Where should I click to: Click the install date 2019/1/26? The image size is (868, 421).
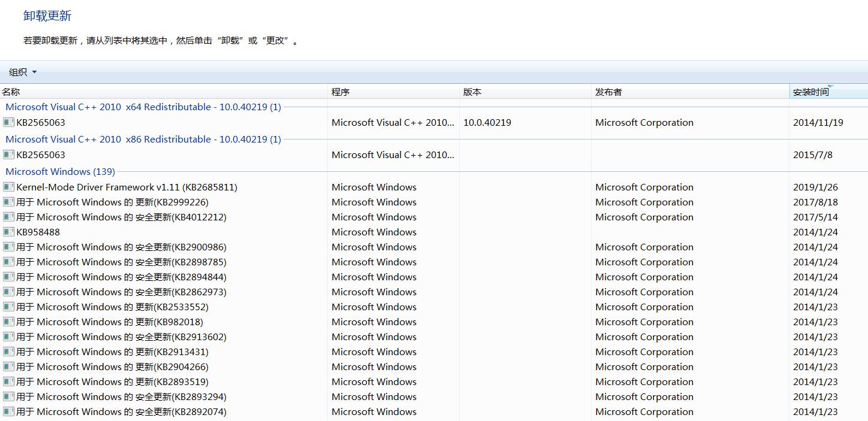(815, 187)
